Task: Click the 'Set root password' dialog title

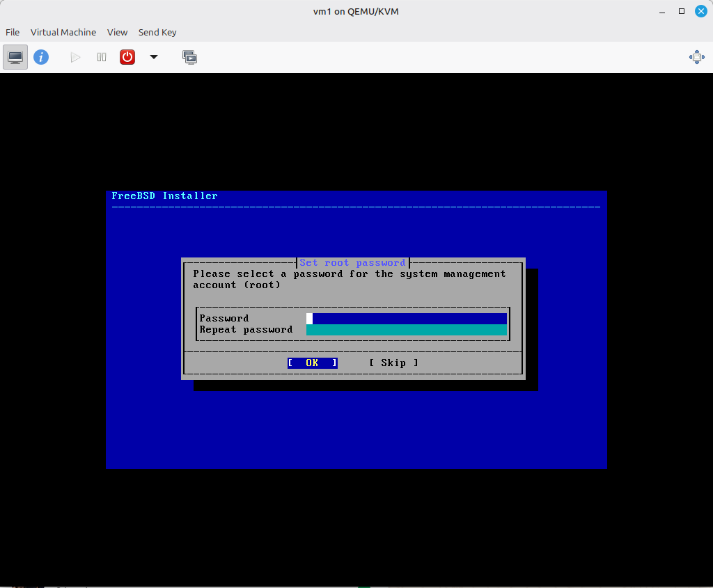Action: 352,262
